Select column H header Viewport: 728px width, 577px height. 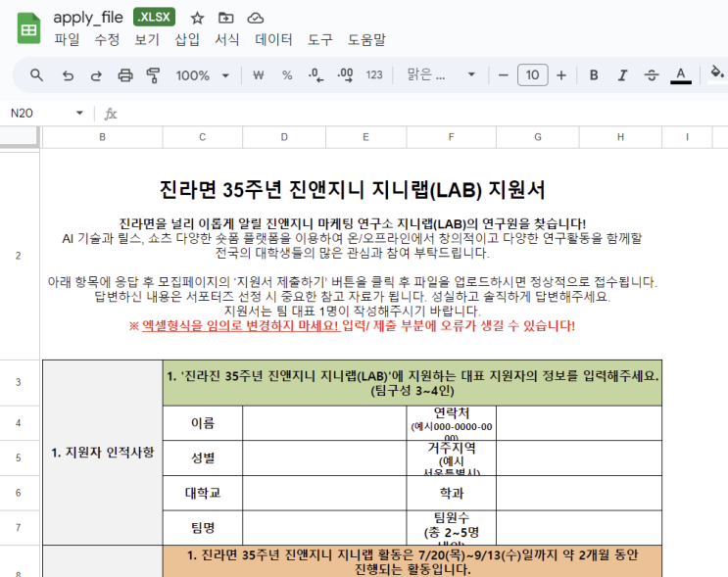[x=620, y=137]
